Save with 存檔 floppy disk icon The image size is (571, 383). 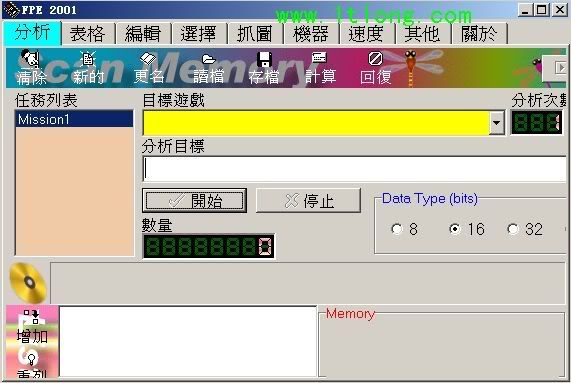click(264, 59)
